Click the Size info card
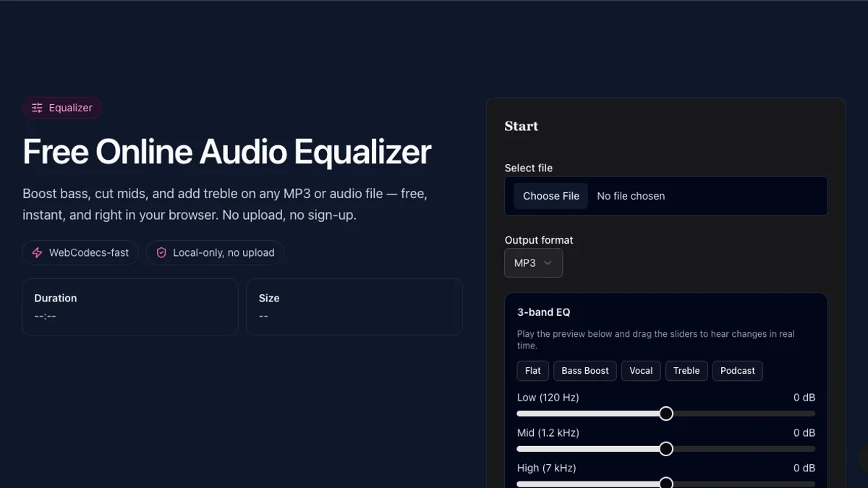This screenshot has height=488, width=868. [354, 307]
